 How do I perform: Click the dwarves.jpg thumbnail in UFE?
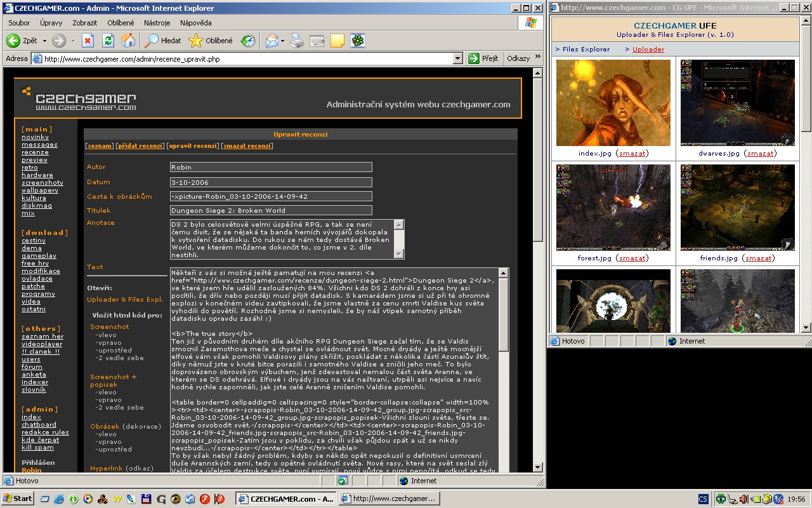coord(738,103)
